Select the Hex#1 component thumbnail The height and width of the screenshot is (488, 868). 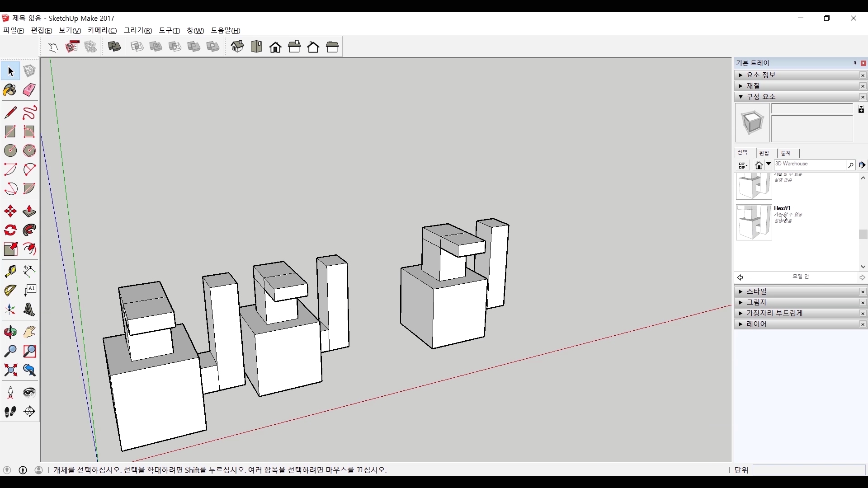coord(754,222)
